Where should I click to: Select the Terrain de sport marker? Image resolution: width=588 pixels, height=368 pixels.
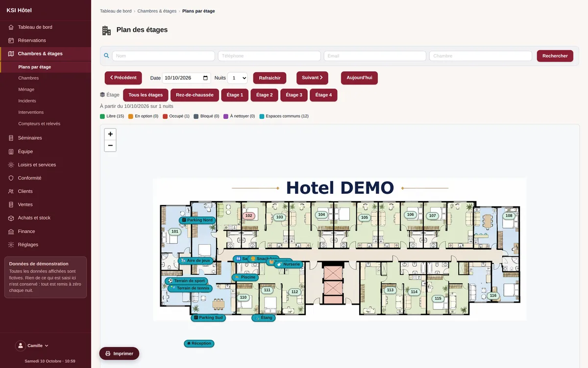(x=186, y=281)
